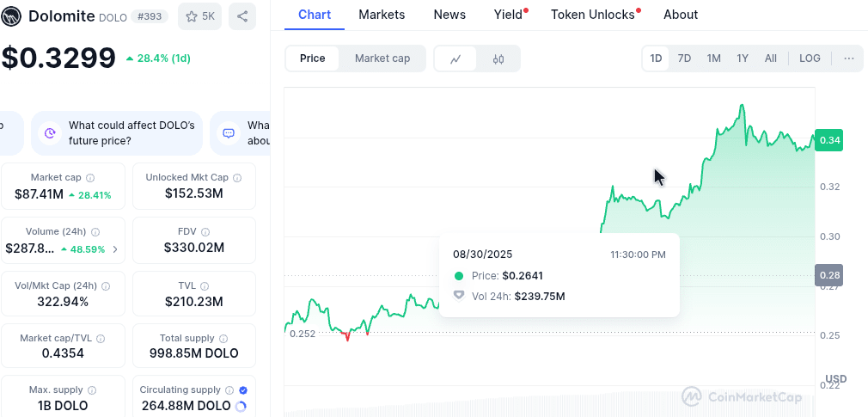This screenshot has width=868, height=417.
Task: Select the 1Y time range button
Action: coord(743,58)
